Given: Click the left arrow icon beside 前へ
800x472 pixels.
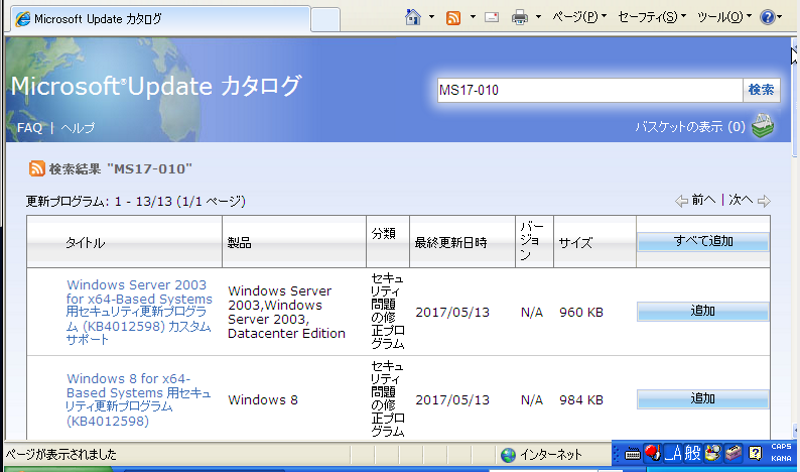Looking at the screenshot, I should click(682, 201).
